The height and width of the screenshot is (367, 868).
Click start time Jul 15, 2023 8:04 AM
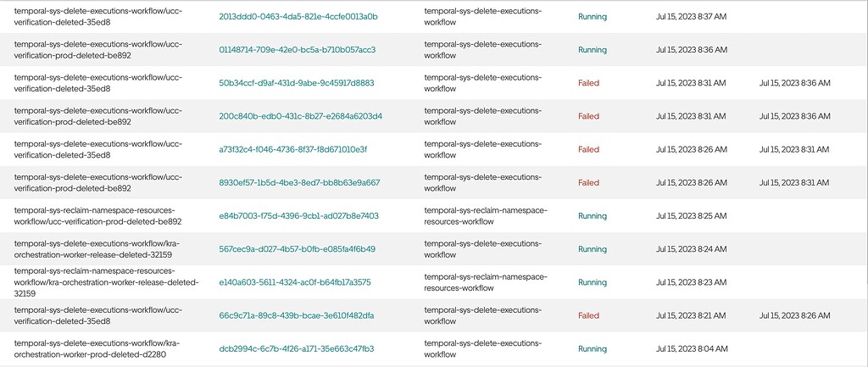692,348
